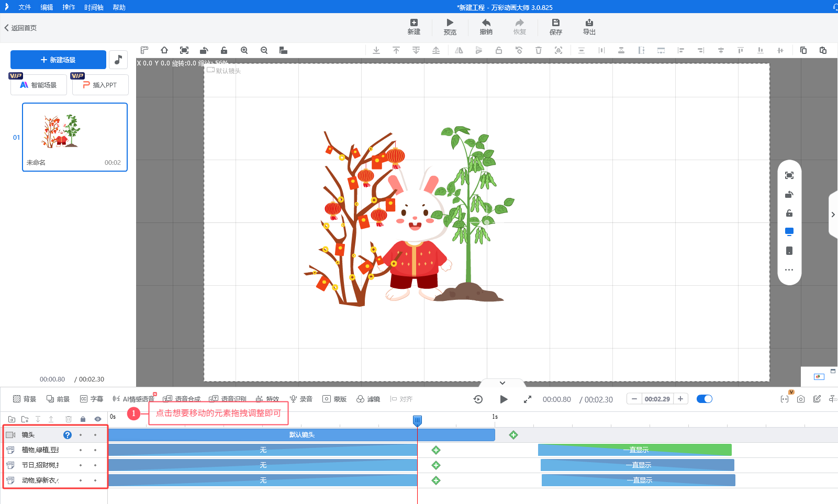Click the home reset view icon

164,50
